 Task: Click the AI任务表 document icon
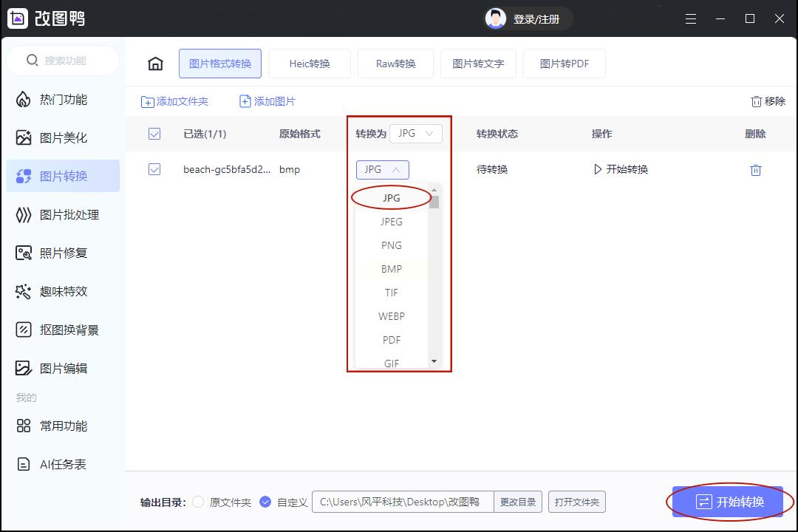[x=24, y=464]
